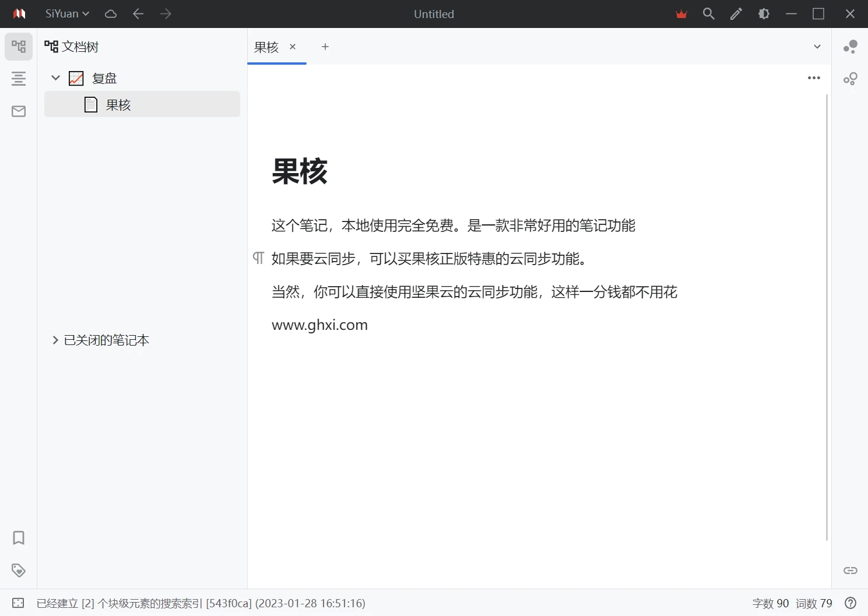
Task: Open sync settings from cloud icon
Action: tap(110, 13)
